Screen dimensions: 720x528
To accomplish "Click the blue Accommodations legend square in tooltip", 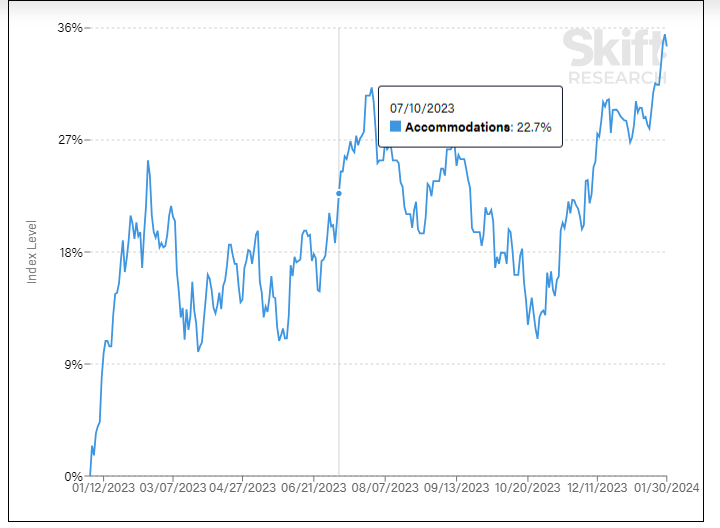I will point(395,127).
